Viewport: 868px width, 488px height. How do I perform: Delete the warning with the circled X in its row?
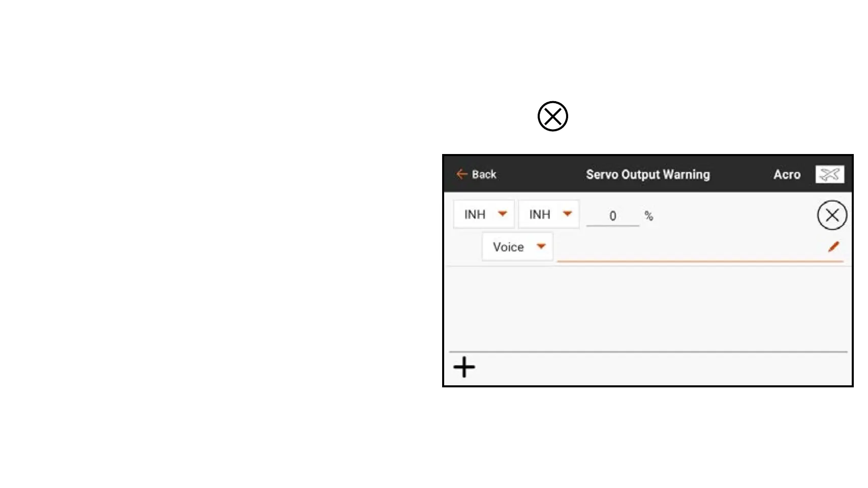coord(832,216)
